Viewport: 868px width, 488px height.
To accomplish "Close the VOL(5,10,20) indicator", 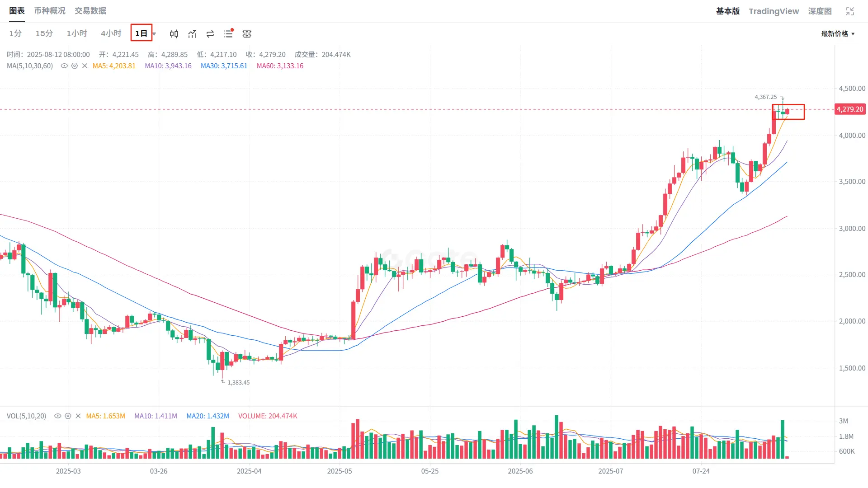I will click(78, 416).
